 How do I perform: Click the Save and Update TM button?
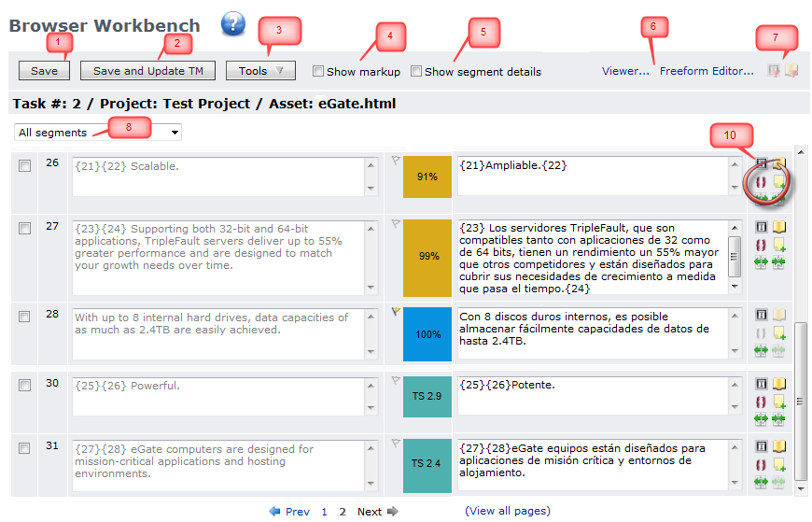(147, 71)
